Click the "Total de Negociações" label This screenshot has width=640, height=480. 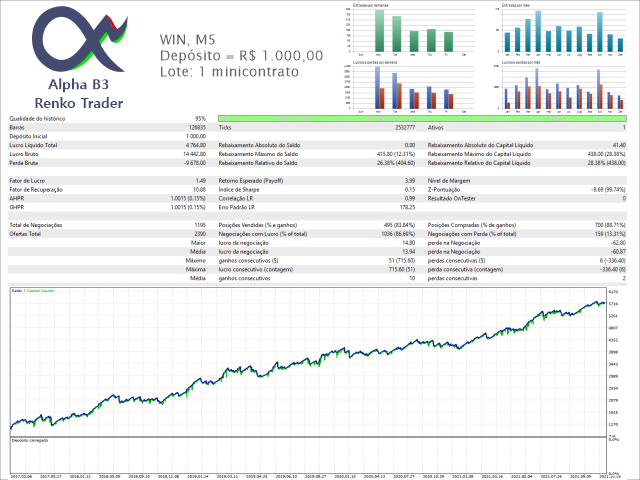36,225
